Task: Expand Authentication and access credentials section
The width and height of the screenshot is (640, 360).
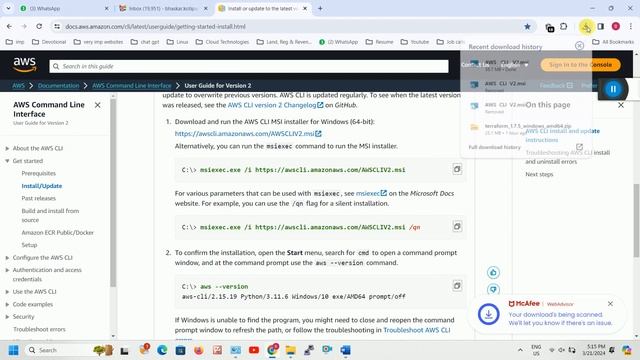Action: coord(7,270)
